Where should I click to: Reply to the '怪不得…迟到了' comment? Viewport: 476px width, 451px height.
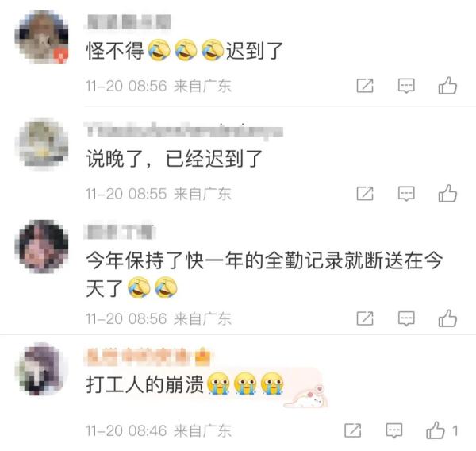406,86
